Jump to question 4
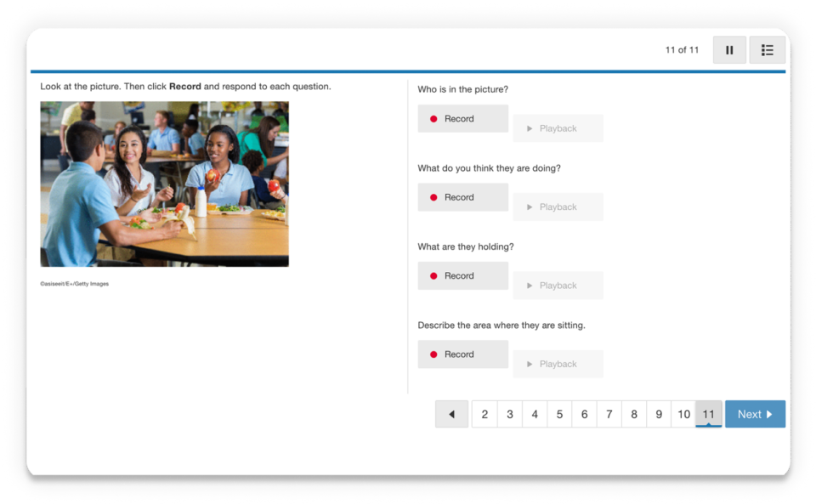816x504 pixels. [535, 414]
